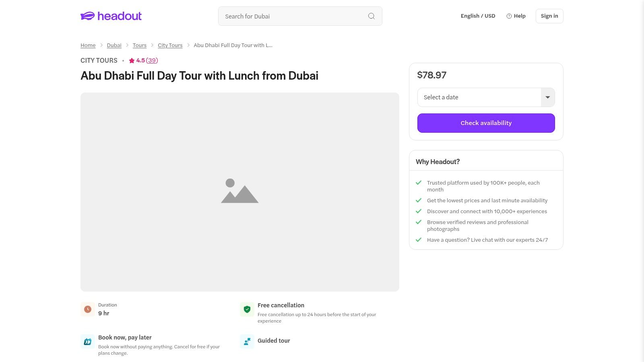Open the Home breadcrumb link
644x362 pixels.
click(x=88, y=45)
